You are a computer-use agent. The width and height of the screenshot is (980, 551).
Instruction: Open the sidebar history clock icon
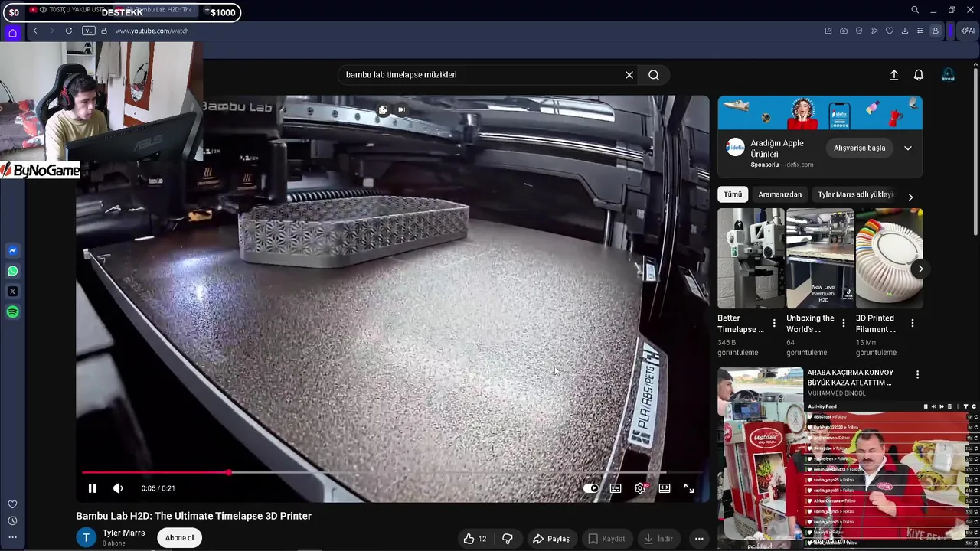tap(12, 520)
